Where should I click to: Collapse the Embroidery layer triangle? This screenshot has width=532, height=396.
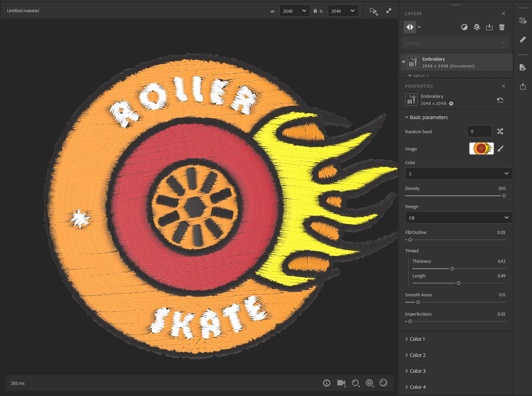coord(404,62)
